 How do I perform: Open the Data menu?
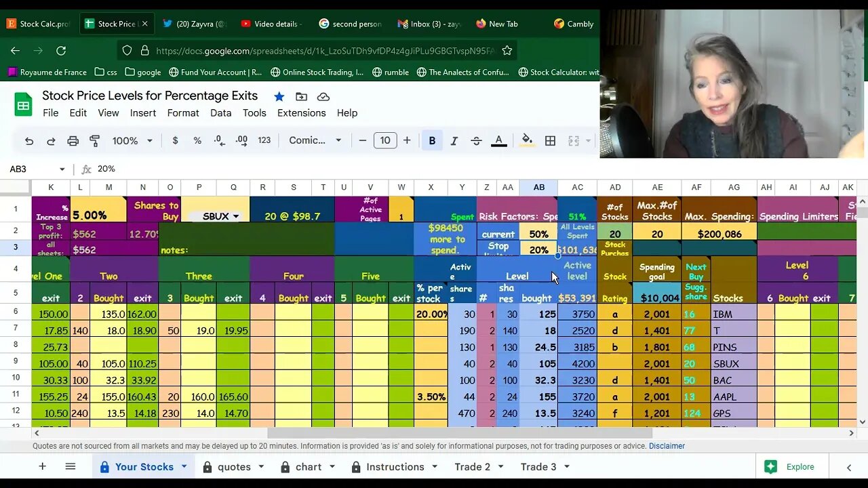point(221,113)
